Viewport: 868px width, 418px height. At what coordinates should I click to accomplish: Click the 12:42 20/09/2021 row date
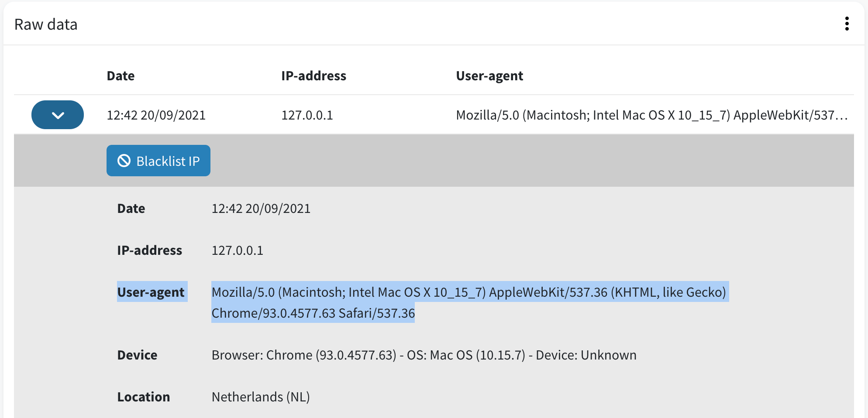coord(156,115)
